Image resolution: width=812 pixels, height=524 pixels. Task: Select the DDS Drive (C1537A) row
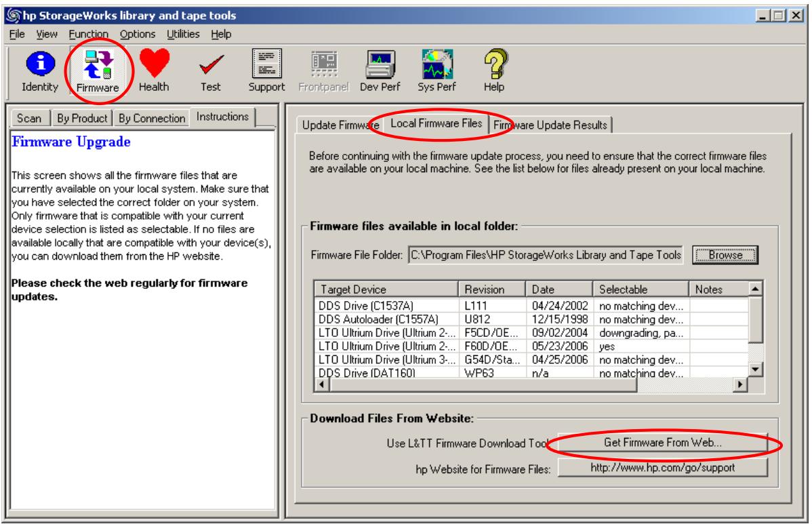tap(531, 306)
